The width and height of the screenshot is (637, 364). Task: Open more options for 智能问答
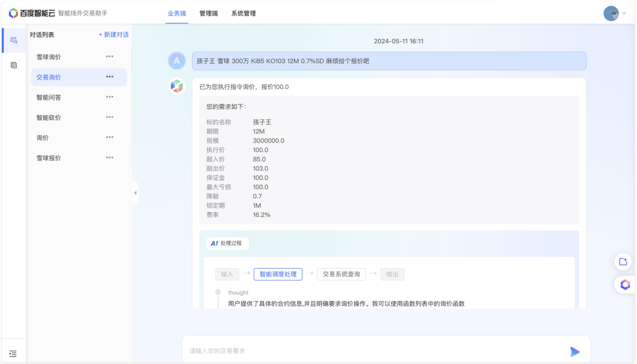tap(110, 97)
